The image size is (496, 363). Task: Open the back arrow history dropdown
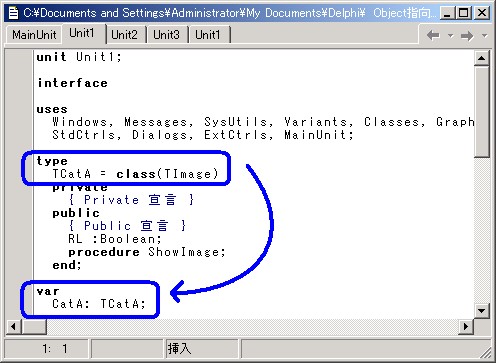pos(450,35)
